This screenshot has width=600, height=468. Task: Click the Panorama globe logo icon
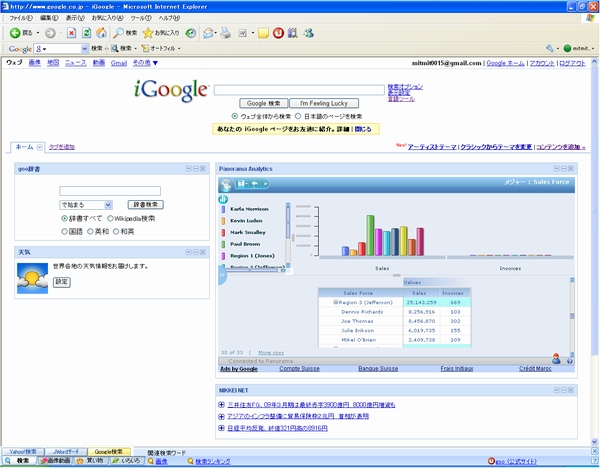226,185
